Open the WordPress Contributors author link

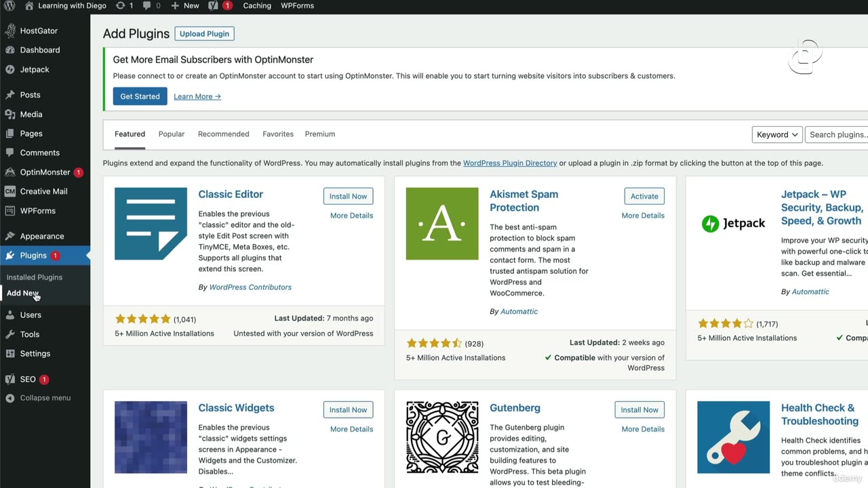pos(250,287)
